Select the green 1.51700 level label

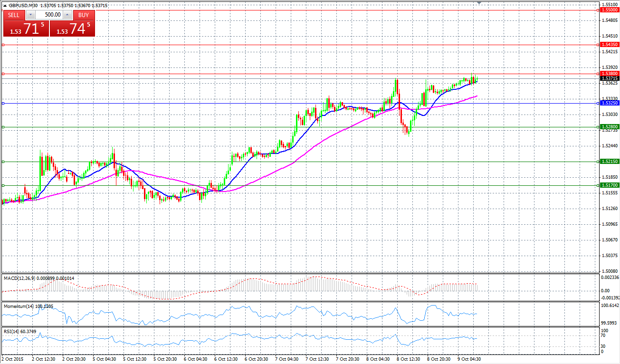pyautogui.click(x=609, y=185)
